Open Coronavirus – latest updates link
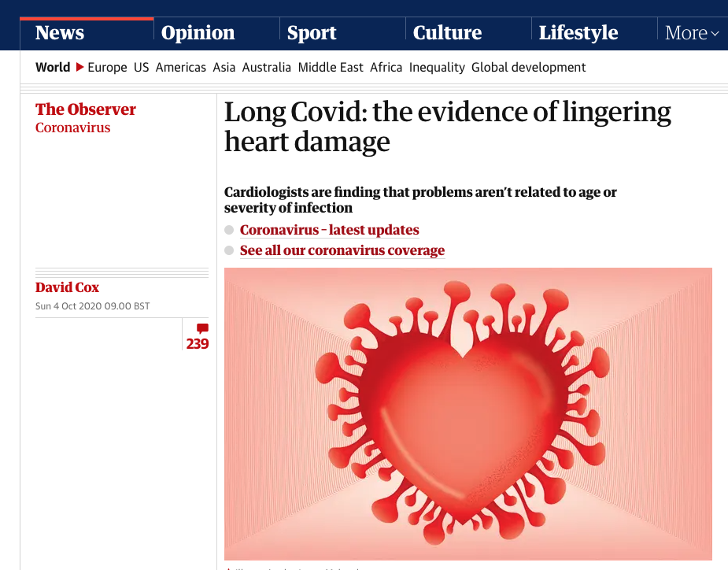728x570 pixels. click(329, 230)
